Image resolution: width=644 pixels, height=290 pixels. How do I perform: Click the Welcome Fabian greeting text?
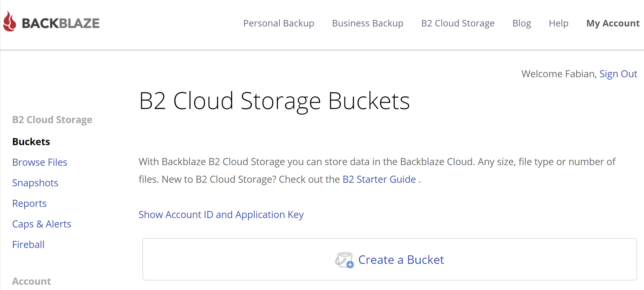(559, 74)
